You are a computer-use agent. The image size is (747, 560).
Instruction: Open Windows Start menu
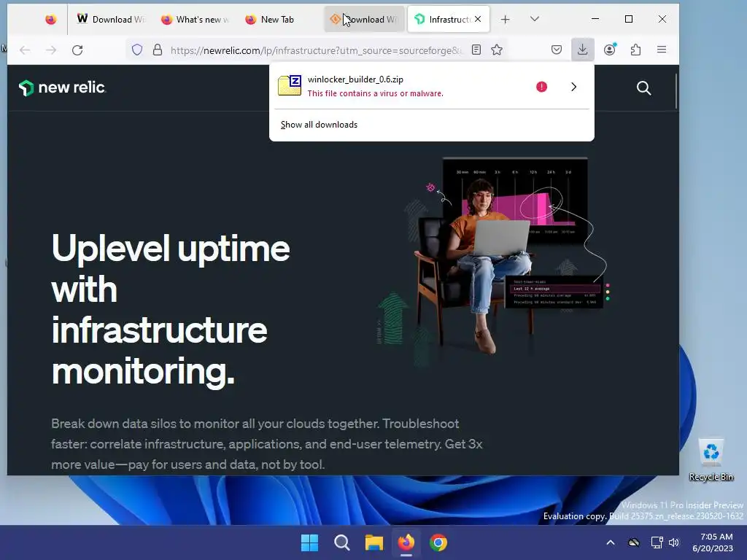click(309, 542)
